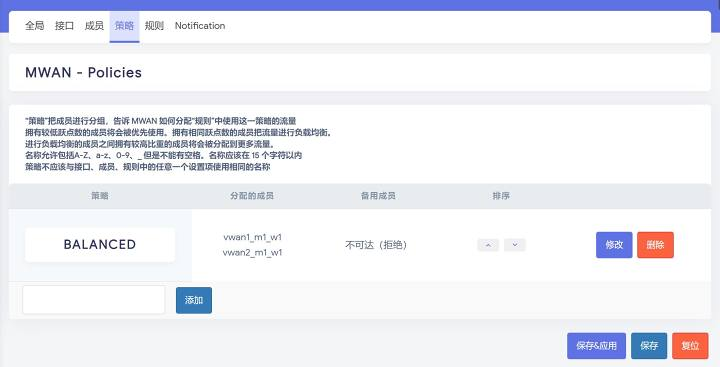Click 删除 button for BALANCED policy
The height and width of the screenshot is (367, 720).
pyautogui.click(x=655, y=245)
